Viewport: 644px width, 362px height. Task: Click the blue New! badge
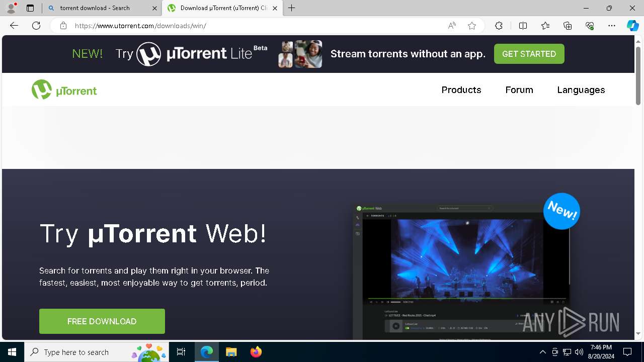(x=561, y=211)
